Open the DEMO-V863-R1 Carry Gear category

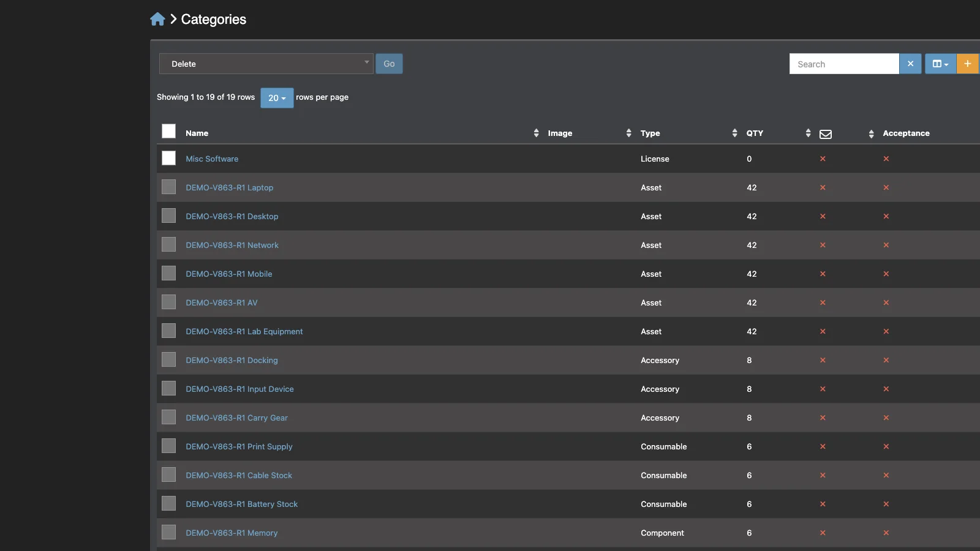236,418
